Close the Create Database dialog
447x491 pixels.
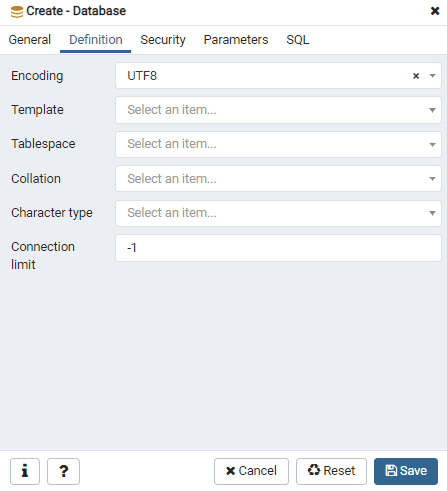435,11
